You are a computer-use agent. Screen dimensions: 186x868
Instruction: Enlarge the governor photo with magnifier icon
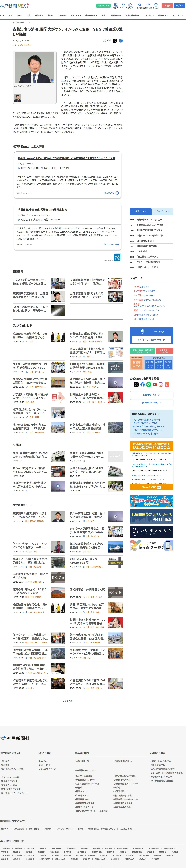(52, 80)
